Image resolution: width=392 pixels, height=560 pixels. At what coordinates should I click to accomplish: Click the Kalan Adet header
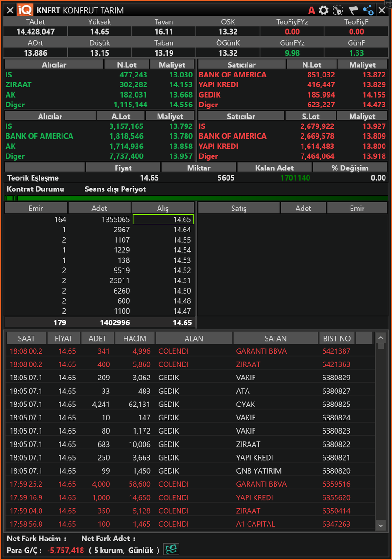click(275, 168)
